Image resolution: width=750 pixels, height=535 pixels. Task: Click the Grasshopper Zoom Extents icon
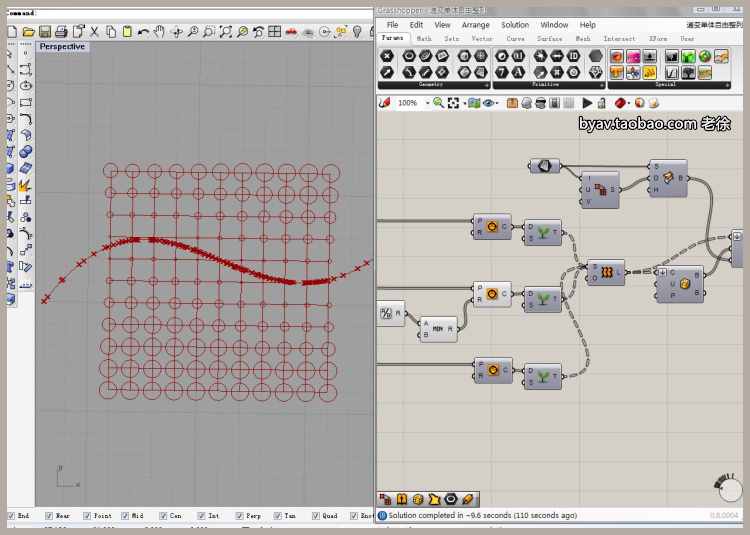click(453, 103)
